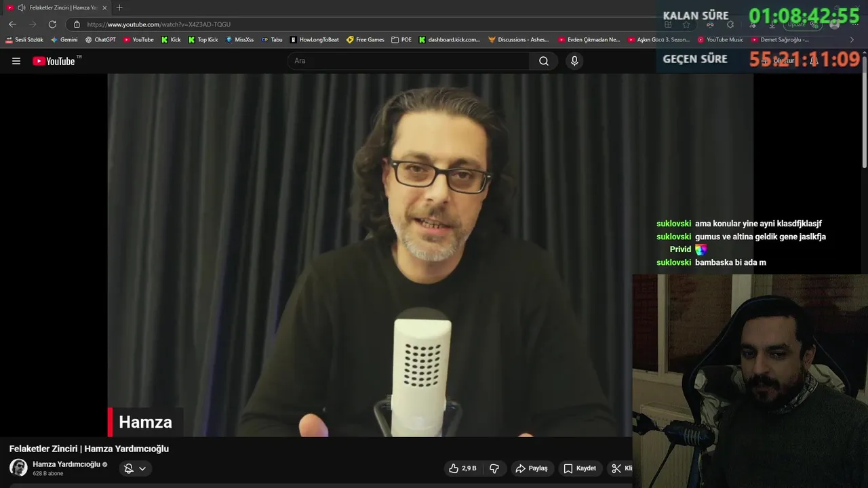Go forward with the browser forward arrow

click(x=32, y=24)
